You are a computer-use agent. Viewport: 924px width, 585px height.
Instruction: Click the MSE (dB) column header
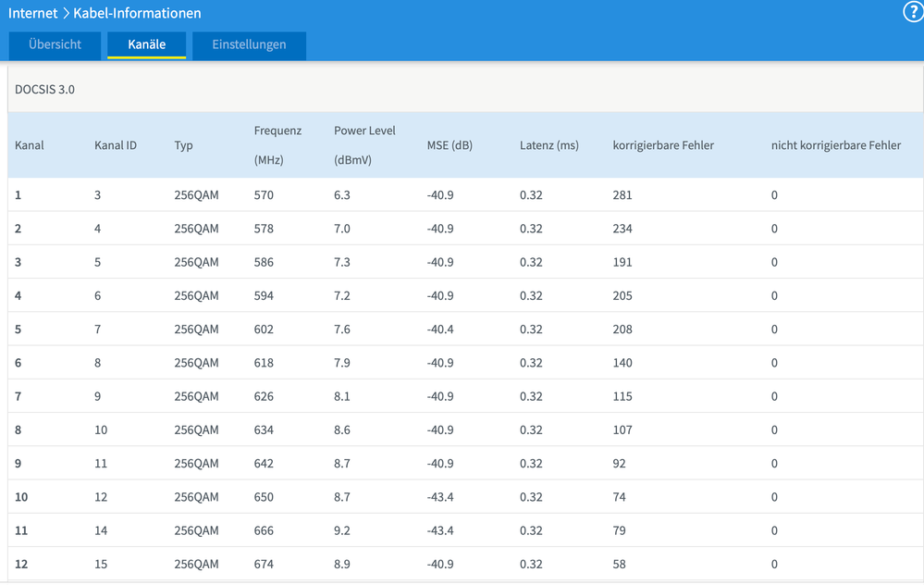click(450, 145)
